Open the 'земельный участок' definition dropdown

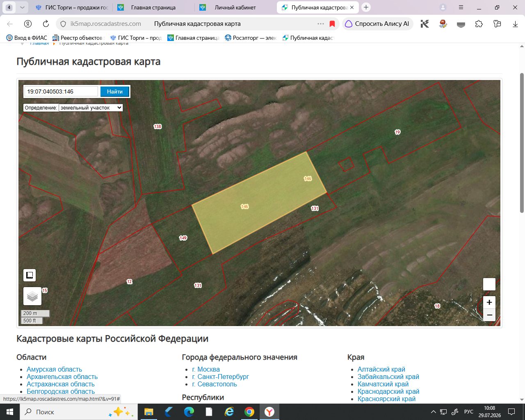coord(91,107)
